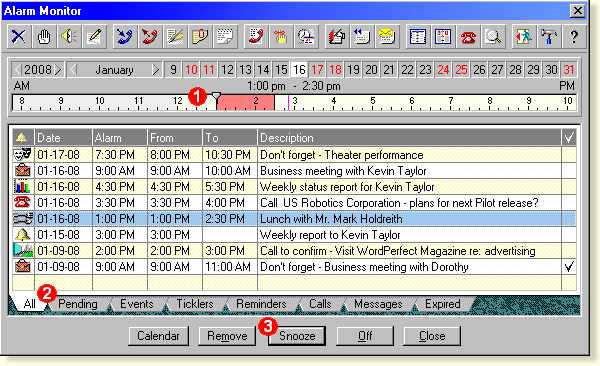Click the red 1:00–2:30 pm block on timeline
This screenshot has width=600, height=366.
[x=245, y=103]
